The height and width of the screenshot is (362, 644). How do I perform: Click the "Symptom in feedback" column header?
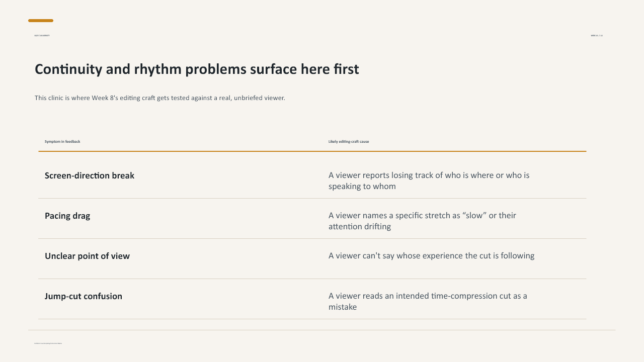(62, 142)
